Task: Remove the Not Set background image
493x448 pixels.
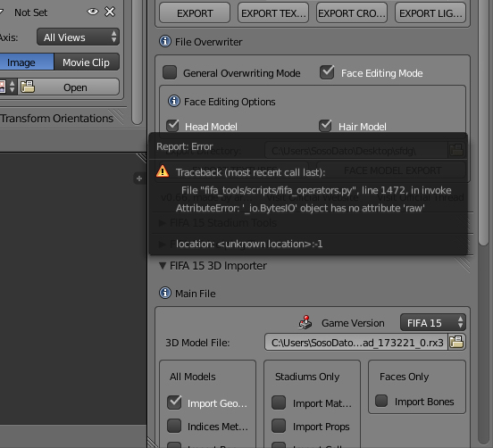Action: (x=110, y=12)
